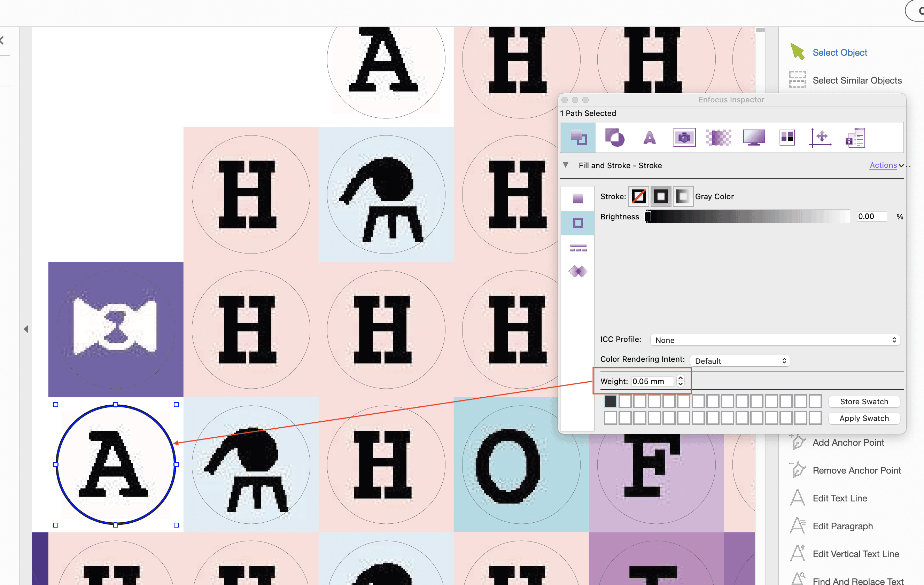The height and width of the screenshot is (585, 924).
Task: Select the dark gray stored swatch
Action: [610, 401]
